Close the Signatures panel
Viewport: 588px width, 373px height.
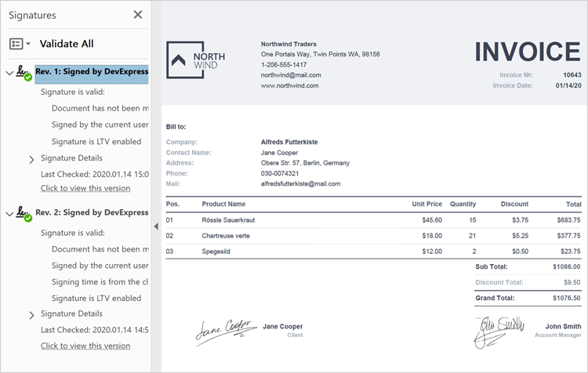pos(138,15)
